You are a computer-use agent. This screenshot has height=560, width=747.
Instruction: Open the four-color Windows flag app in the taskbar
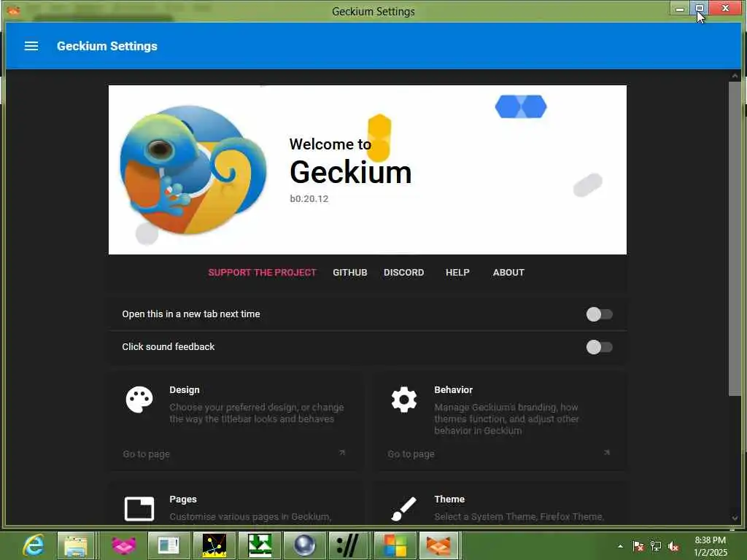click(395, 545)
